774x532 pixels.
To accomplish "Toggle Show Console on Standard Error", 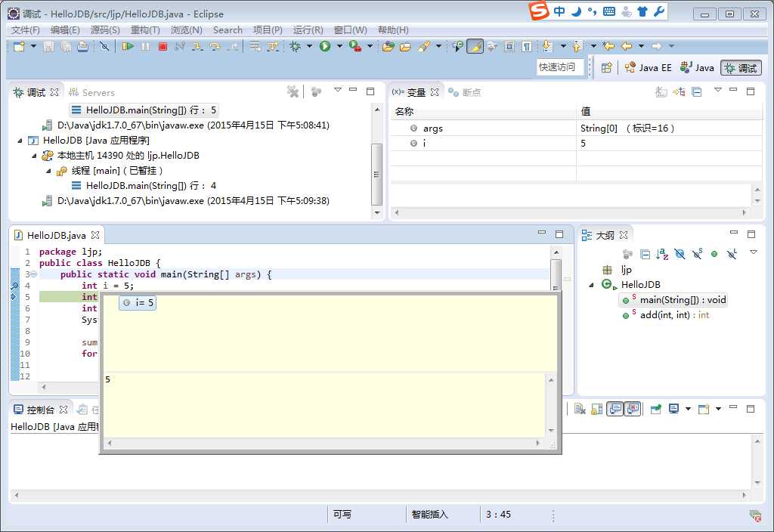I will 633,409.
